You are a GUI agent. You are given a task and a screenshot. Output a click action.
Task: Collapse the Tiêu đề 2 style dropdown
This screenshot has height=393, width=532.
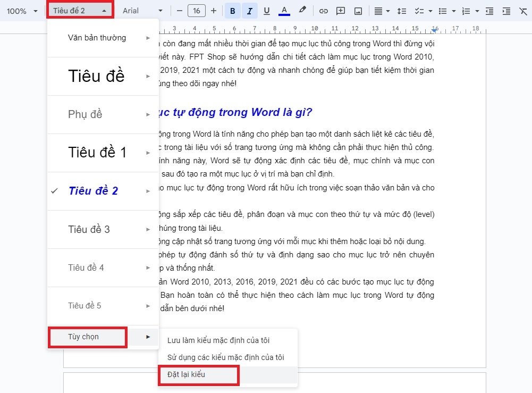80,11
